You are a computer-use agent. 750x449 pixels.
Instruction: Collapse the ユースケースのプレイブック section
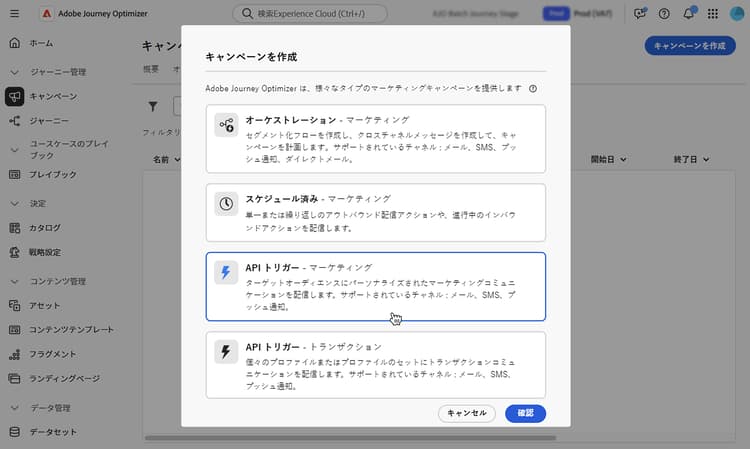[x=14, y=150]
